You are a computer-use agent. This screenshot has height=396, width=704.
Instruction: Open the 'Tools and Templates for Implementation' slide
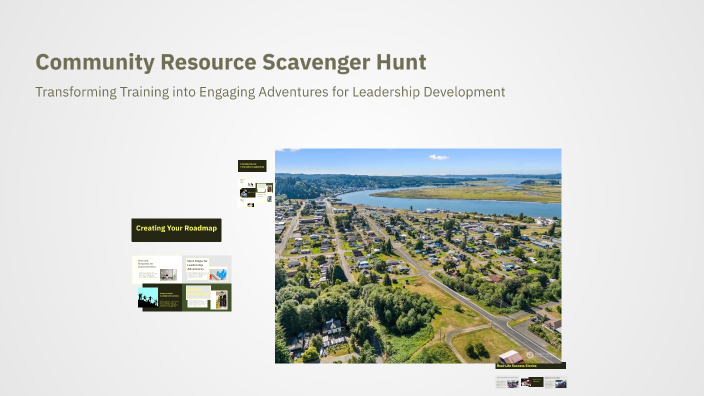point(157,269)
